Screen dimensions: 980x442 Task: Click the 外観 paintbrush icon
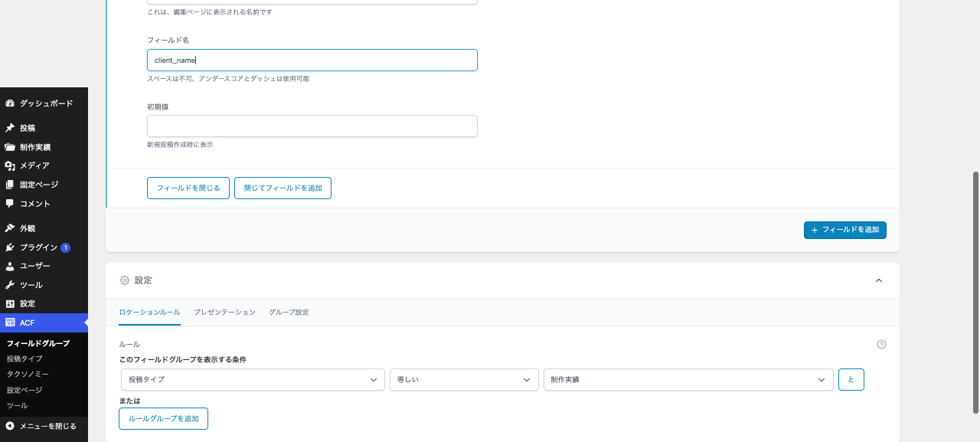pyautogui.click(x=10, y=228)
